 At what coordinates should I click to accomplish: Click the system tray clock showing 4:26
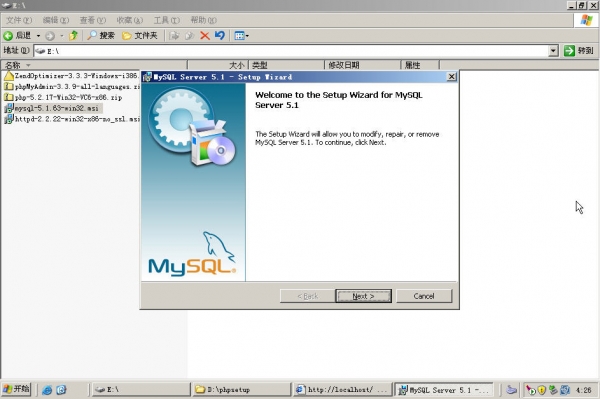pyautogui.click(x=584, y=390)
